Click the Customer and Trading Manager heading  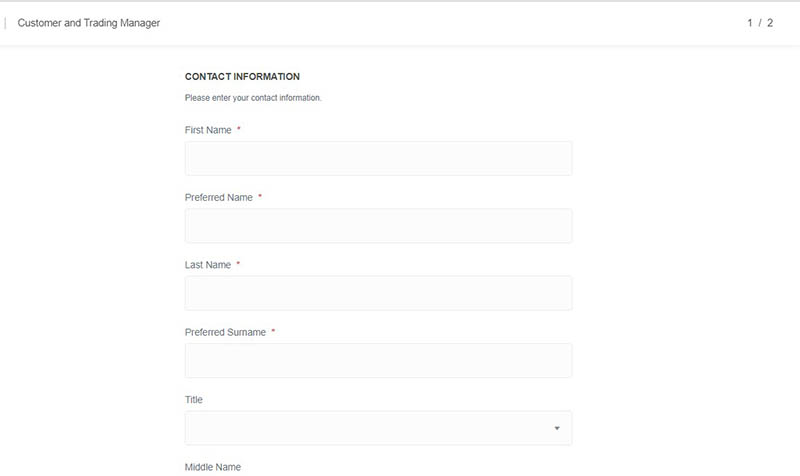pyautogui.click(x=89, y=23)
